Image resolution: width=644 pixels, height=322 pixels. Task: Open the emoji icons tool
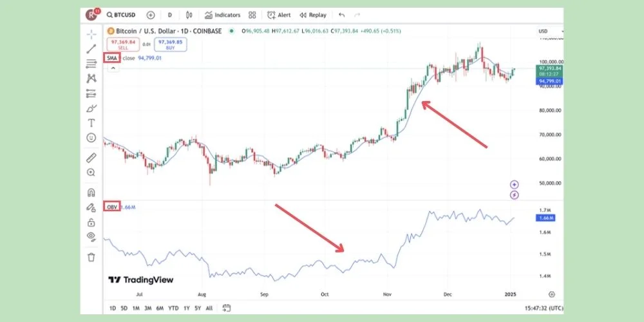(91, 138)
